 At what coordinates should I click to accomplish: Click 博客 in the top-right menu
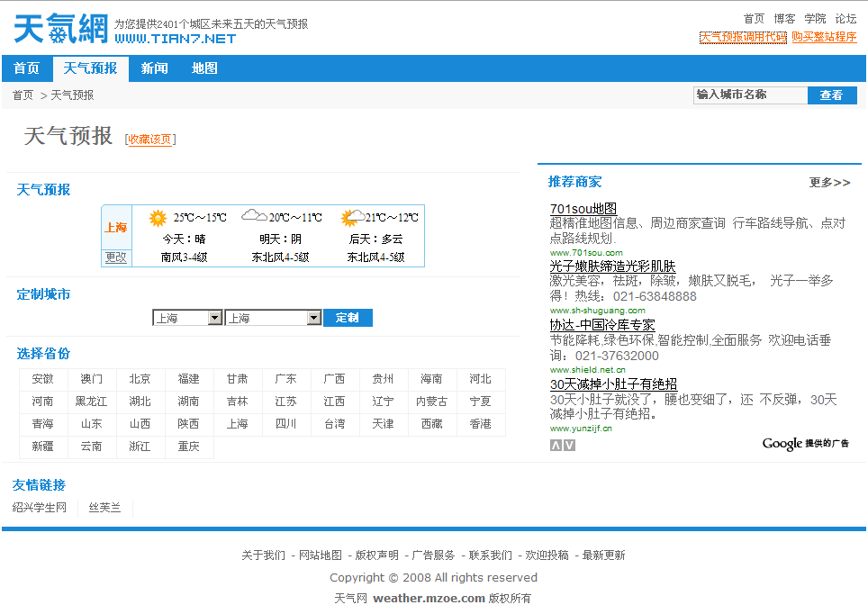click(784, 19)
